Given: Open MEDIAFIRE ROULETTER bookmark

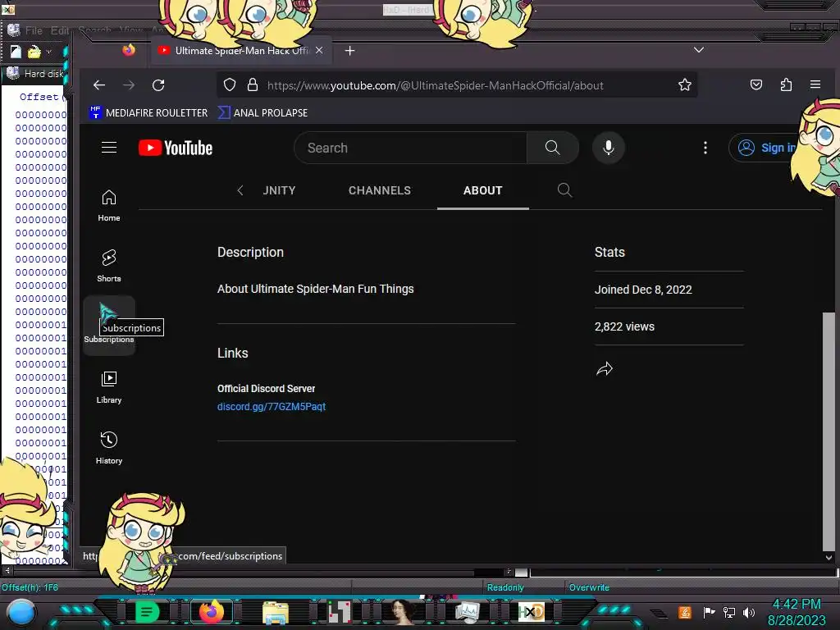Looking at the screenshot, I should 149,113.
